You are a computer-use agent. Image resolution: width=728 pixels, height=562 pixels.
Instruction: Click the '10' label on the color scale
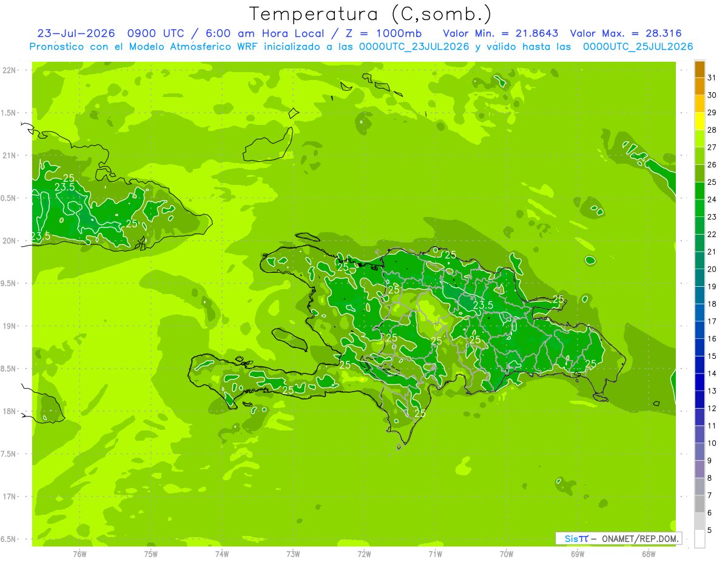click(712, 443)
